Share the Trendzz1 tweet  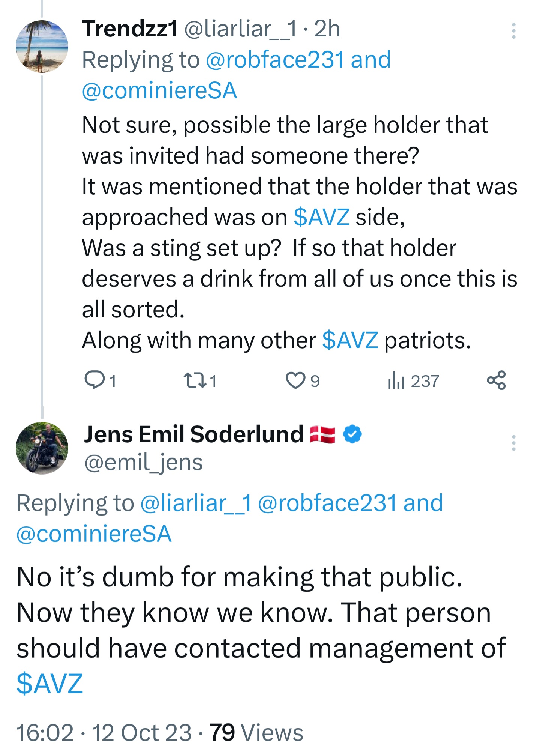point(496,380)
